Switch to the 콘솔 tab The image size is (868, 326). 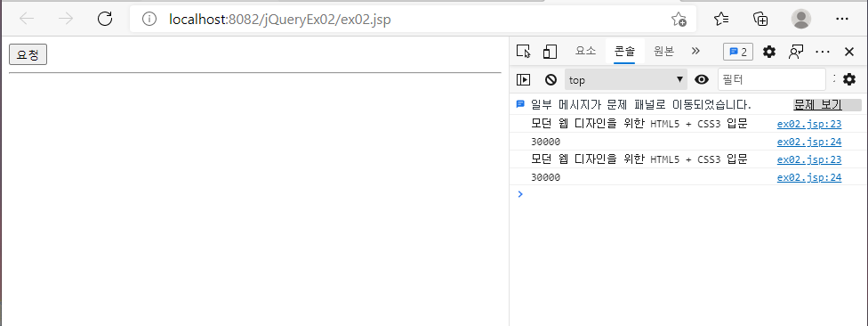(x=624, y=51)
